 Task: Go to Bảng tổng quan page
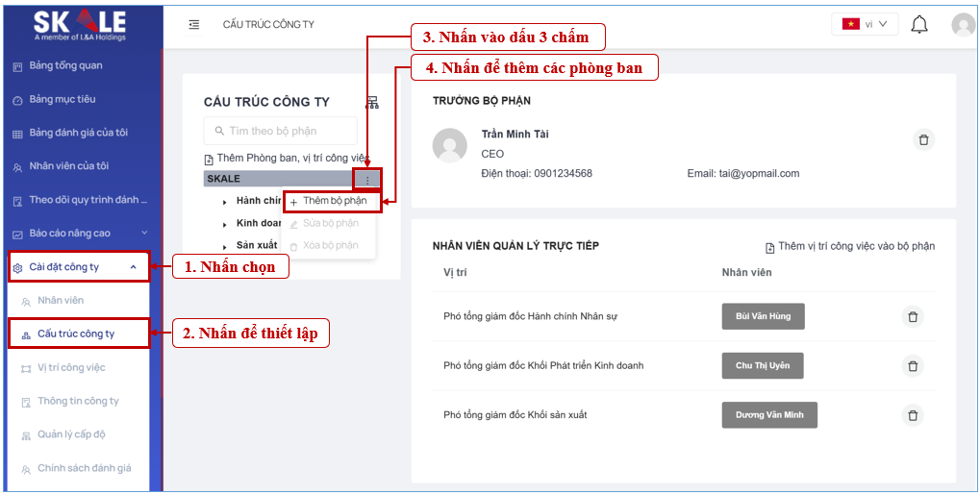(x=65, y=66)
